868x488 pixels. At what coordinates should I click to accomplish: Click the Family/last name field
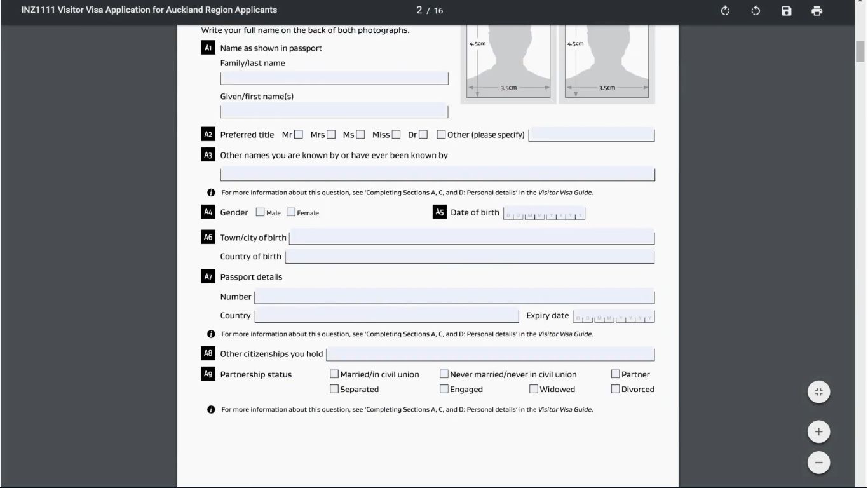(334, 78)
